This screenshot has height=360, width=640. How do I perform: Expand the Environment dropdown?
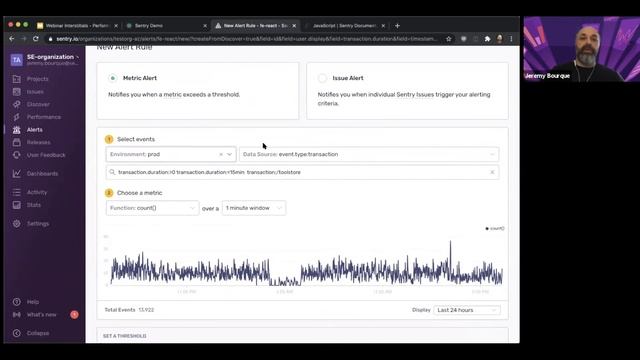(229, 154)
